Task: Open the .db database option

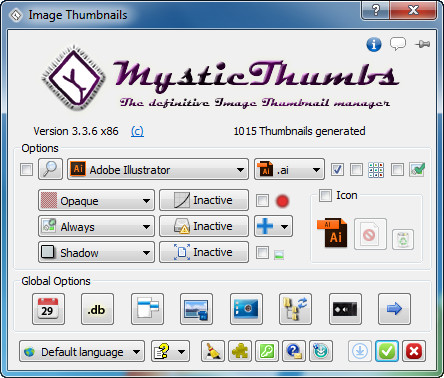Action: [x=97, y=309]
